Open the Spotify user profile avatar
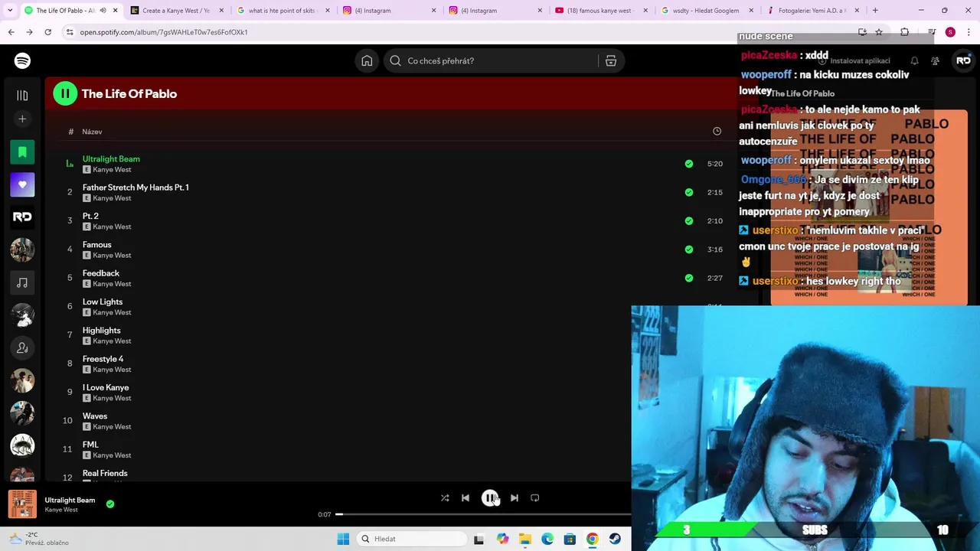Viewport: 980px width, 551px height. (963, 60)
